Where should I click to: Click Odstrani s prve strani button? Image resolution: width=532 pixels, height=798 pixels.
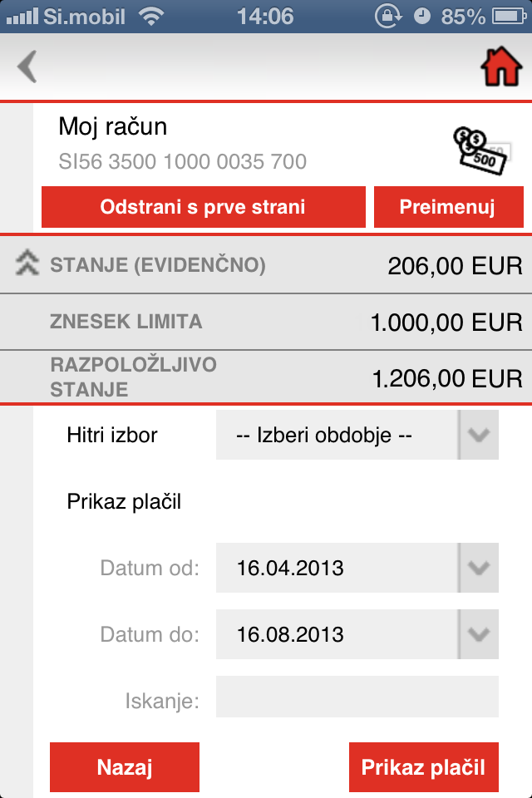pyautogui.click(x=203, y=207)
